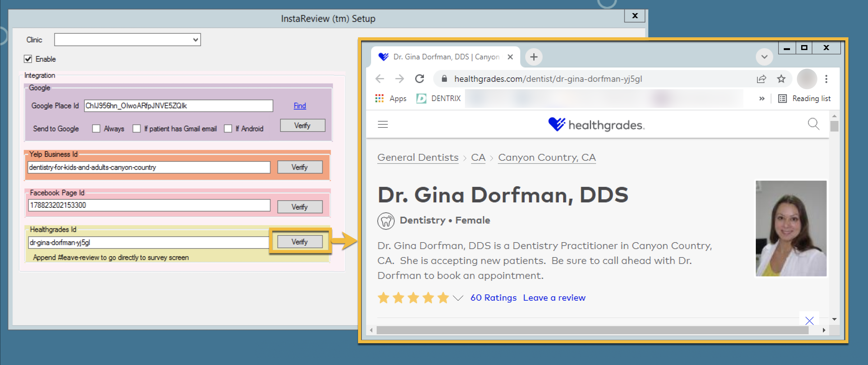This screenshot has width=868, height=365.
Task: Open the 60 Ratings link
Action: (493, 298)
